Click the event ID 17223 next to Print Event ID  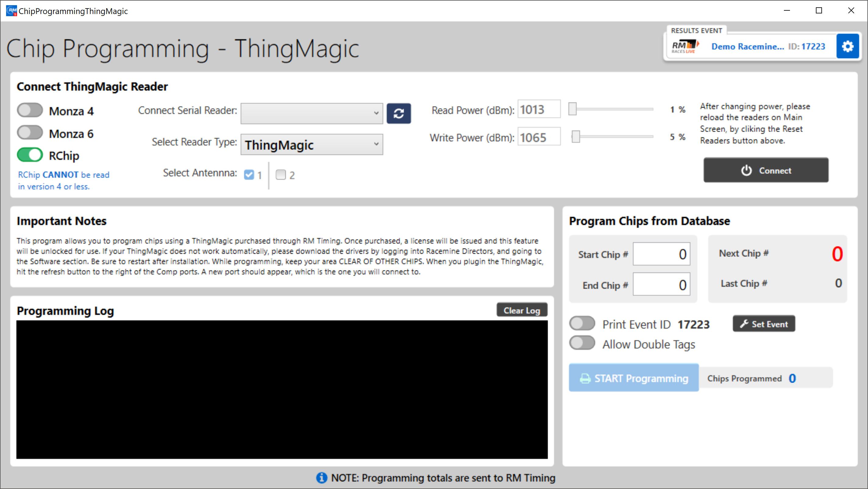pos(693,325)
